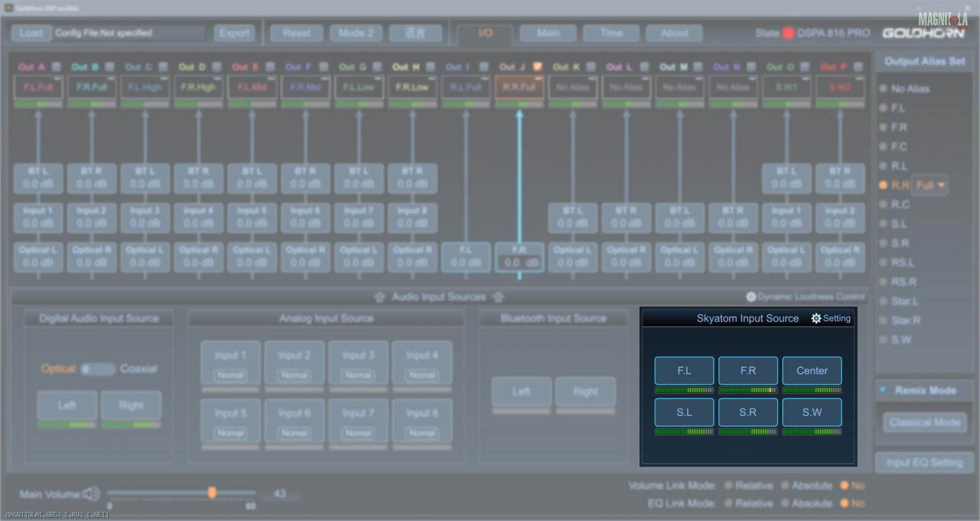Click the arrow icon right of Audio Input Sources
Screen dimensions: 980x521
click(x=499, y=297)
